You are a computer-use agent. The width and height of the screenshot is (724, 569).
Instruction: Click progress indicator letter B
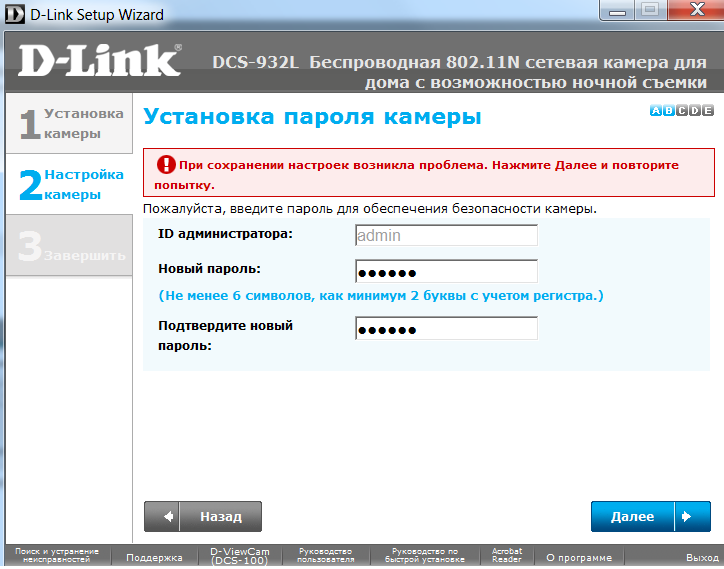click(x=669, y=111)
